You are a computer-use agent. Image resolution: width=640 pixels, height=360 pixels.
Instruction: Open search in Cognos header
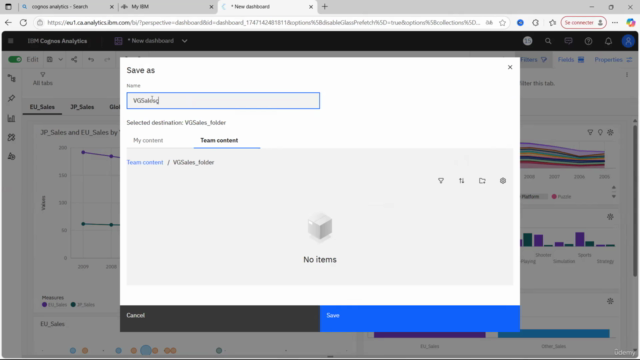click(548, 41)
